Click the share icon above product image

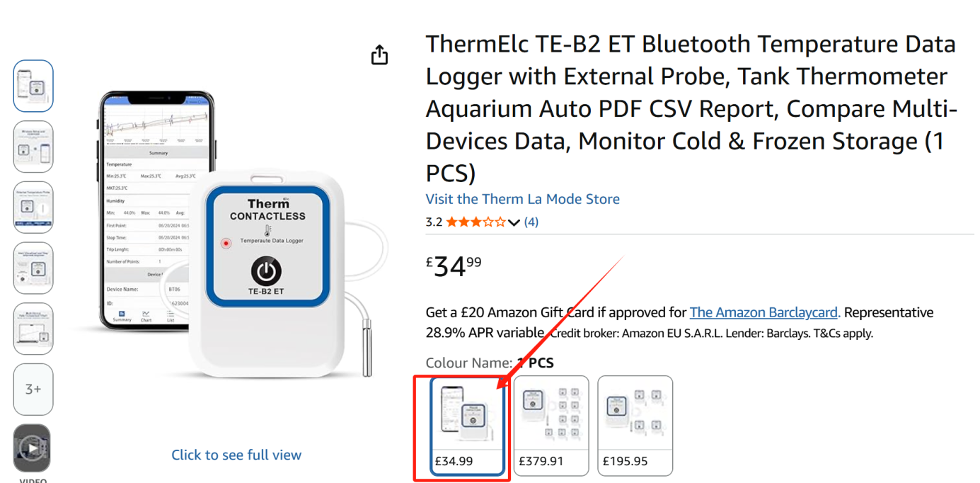click(x=380, y=55)
